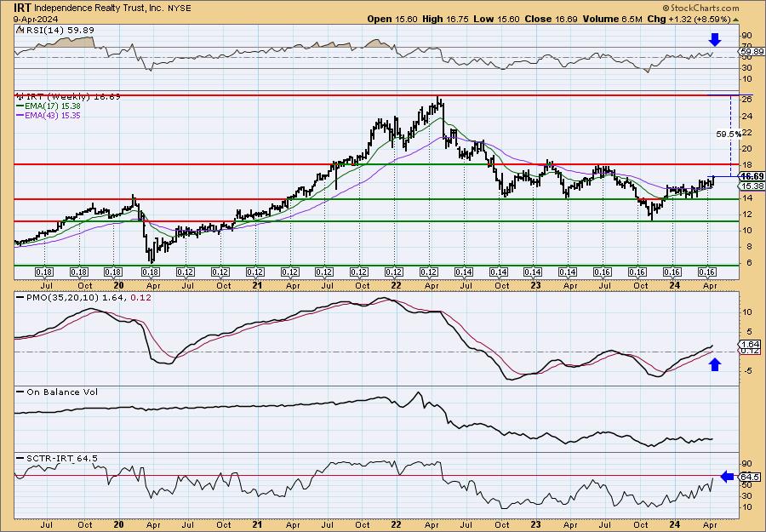Click the 16.69 last price tag on axis
Screen dimensions: 766x532
(x=752, y=176)
